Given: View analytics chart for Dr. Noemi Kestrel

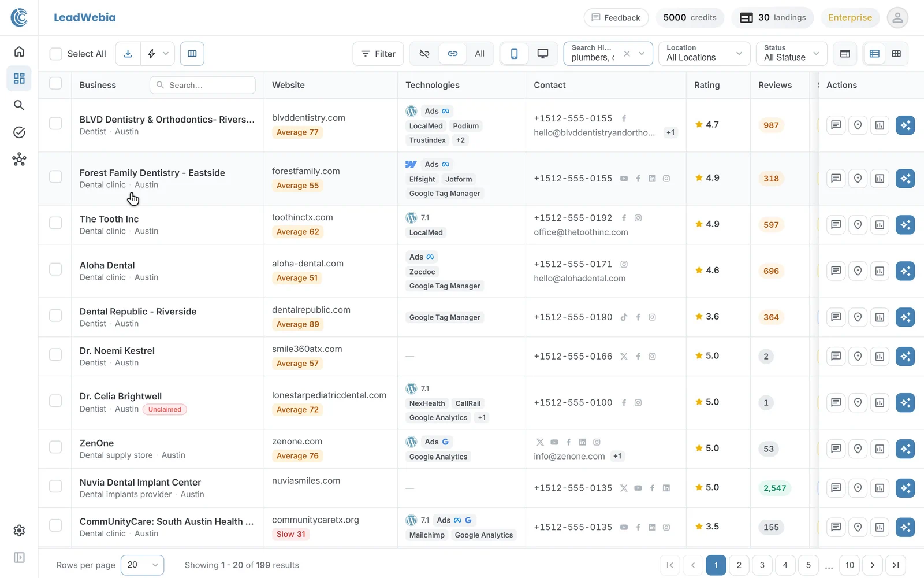Looking at the screenshot, I should click(880, 356).
